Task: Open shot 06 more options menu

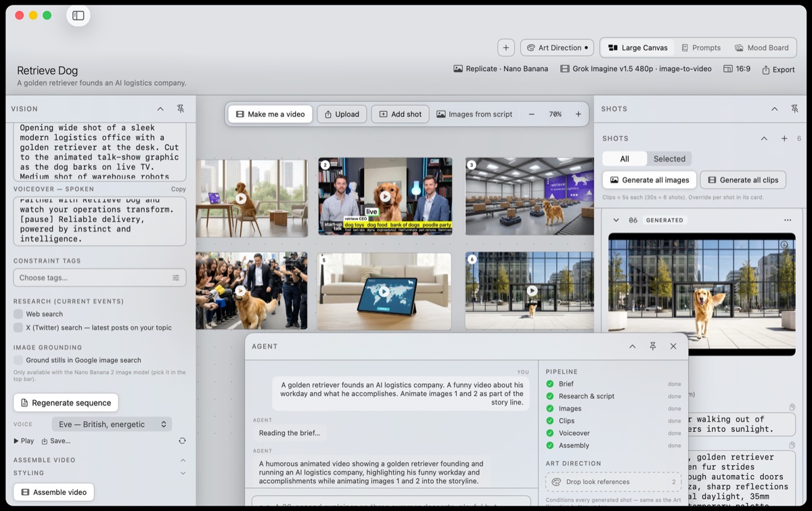Action: (788, 220)
